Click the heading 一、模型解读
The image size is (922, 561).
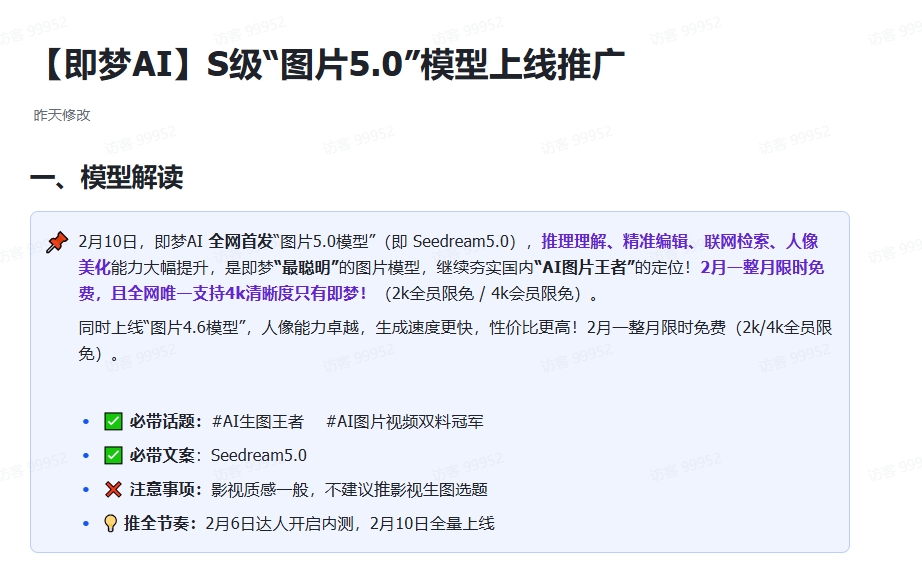tap(106, 178)
